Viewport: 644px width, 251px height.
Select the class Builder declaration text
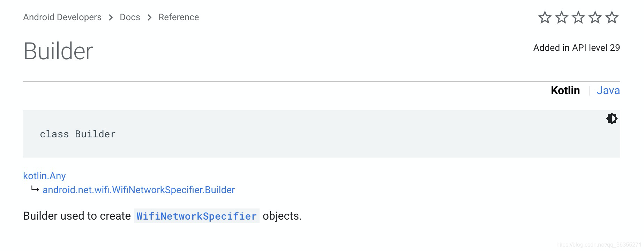[77, 134]
